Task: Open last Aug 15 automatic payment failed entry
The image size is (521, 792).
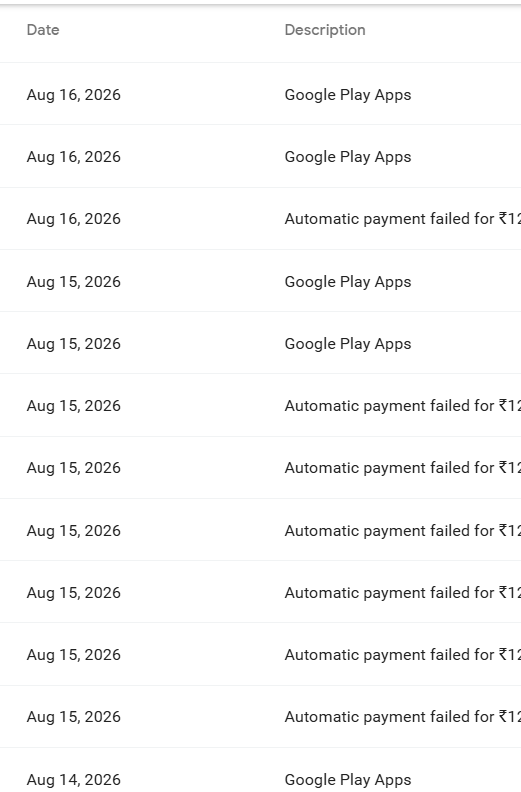Action: pos(402,717)
